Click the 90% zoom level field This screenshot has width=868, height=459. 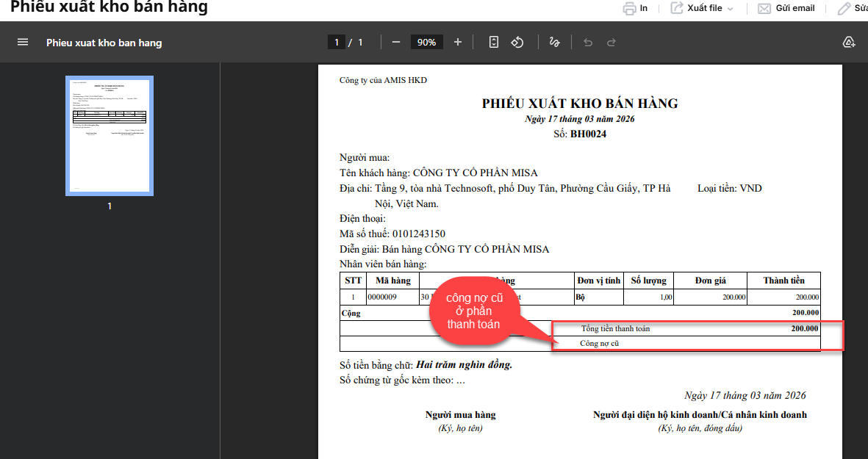pyautogui.click(x=426, y=43)
